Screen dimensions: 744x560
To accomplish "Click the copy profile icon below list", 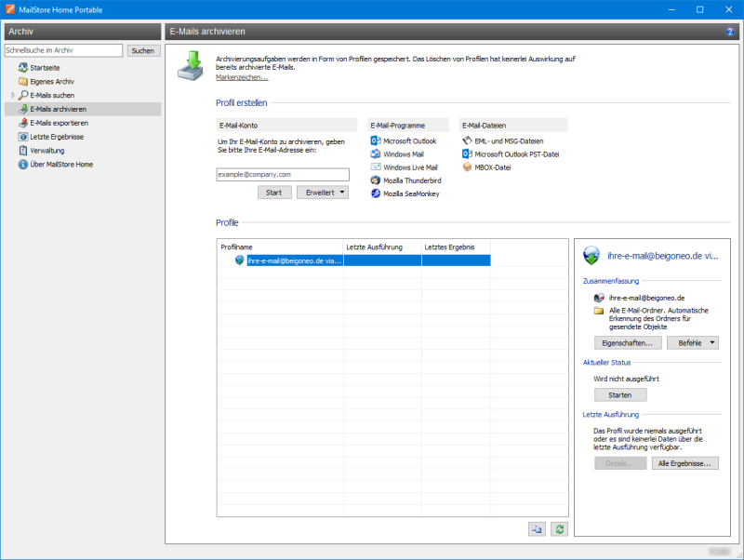I will coord(537,528).
